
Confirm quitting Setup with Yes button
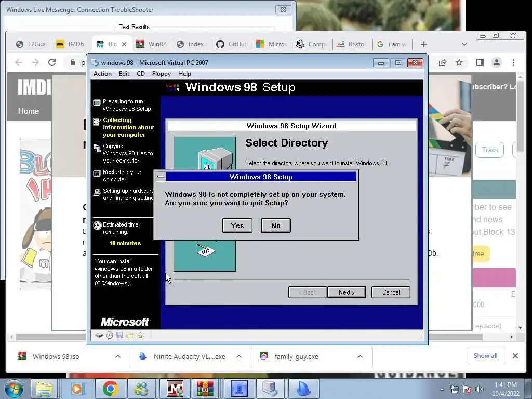pos(237,225)
